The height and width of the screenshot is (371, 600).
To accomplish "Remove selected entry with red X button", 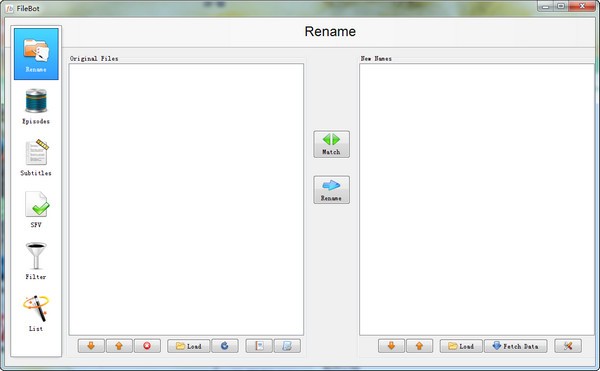I will pos(147,346).
